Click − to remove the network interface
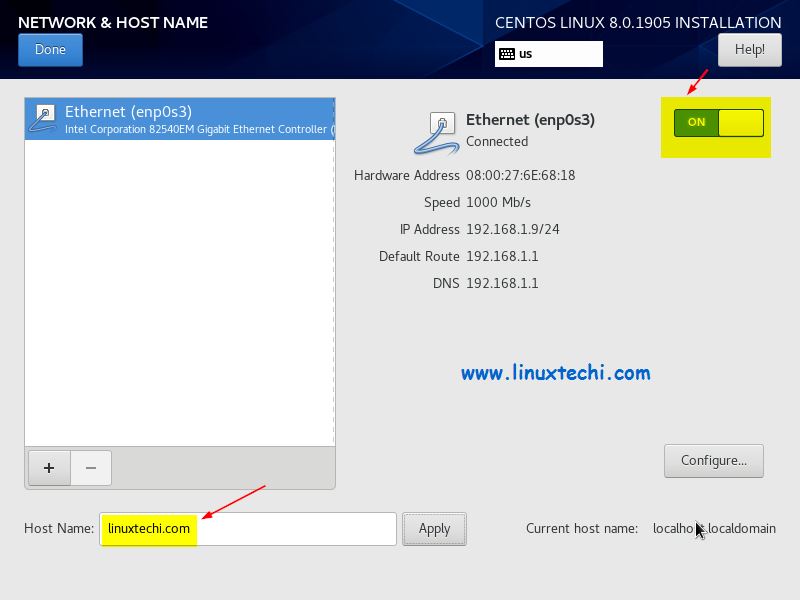Image resolution: width=800 pixels, height=600 pixels. pyautogui.click(x=90, y=468)
